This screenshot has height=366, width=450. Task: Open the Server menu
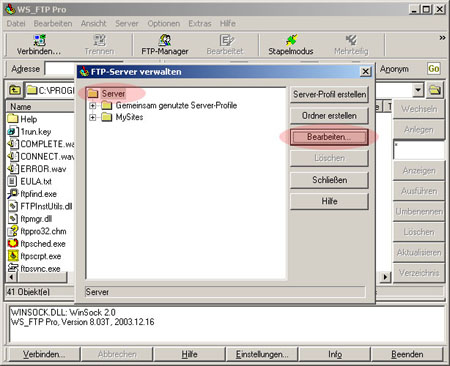(127, 24)
